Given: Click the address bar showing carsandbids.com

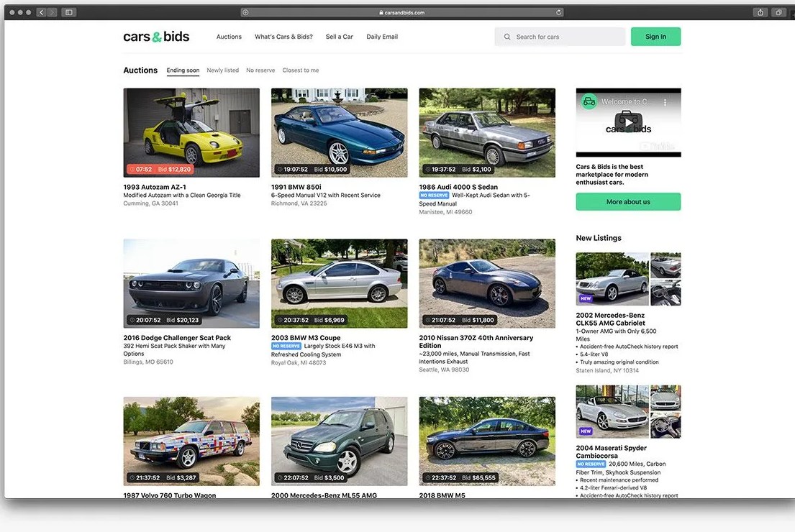Looking at the screenshot, I should (x=401, y=12).
